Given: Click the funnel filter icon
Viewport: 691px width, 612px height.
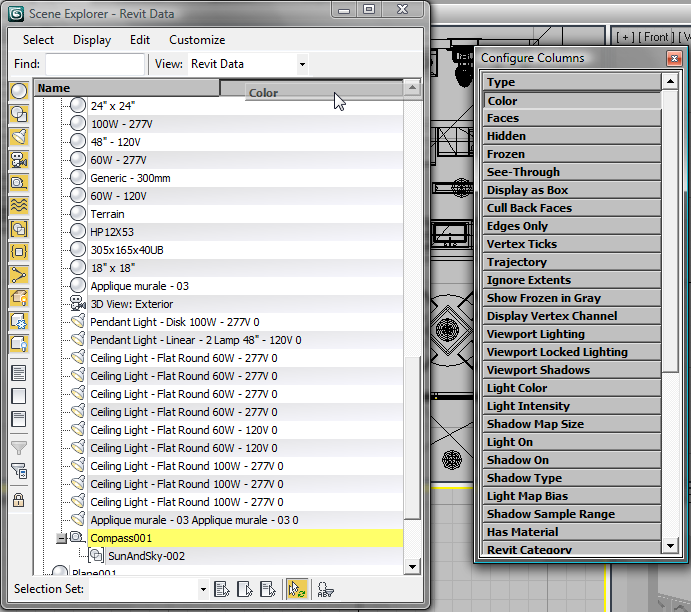Looking at the screenshot, I should (x=19, y=448).
